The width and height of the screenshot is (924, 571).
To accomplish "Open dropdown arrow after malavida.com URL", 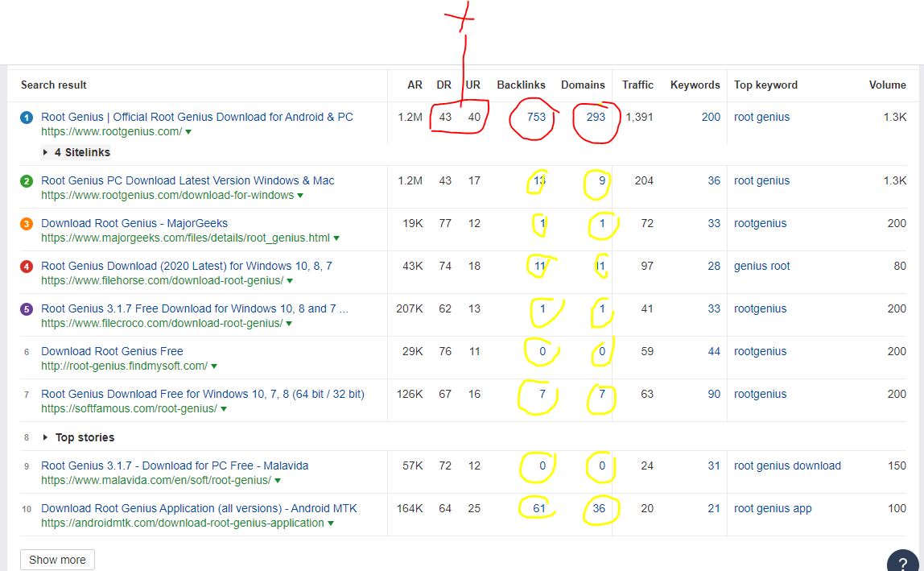I will point(278,481).
